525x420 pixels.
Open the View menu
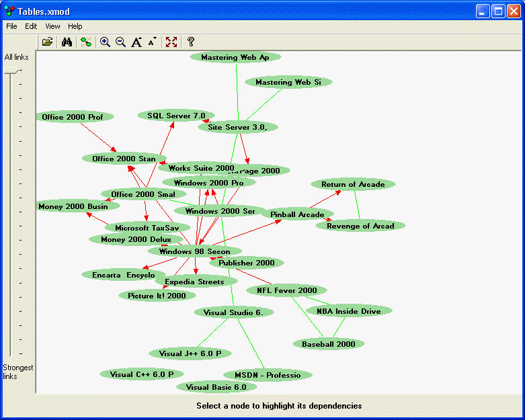tap(52, 26)
